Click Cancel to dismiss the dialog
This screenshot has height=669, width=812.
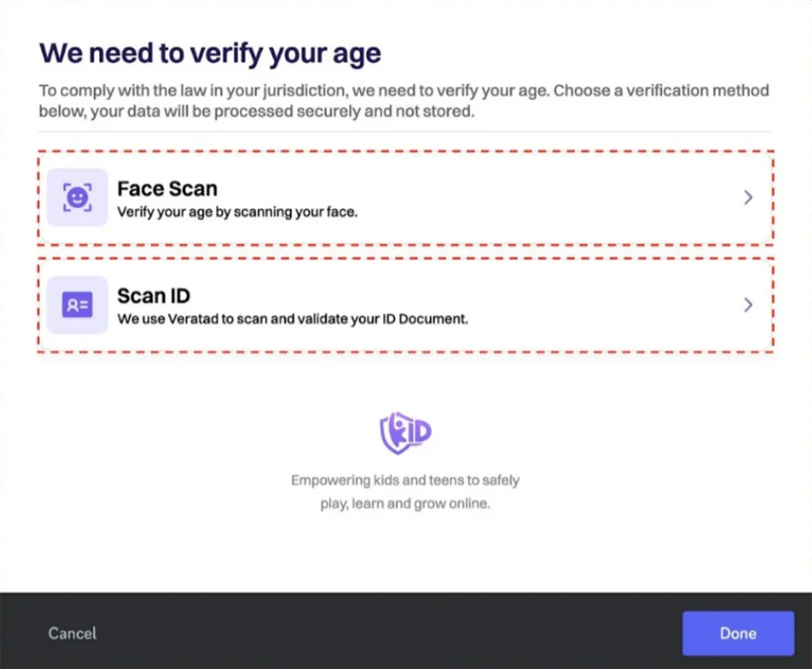pyautogui.click(x=72, y=634)
